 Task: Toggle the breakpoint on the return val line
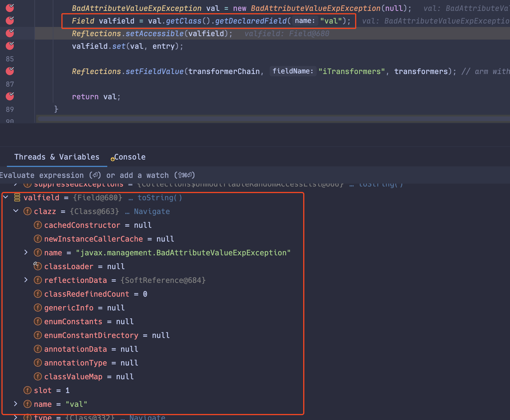click(9, 96)
